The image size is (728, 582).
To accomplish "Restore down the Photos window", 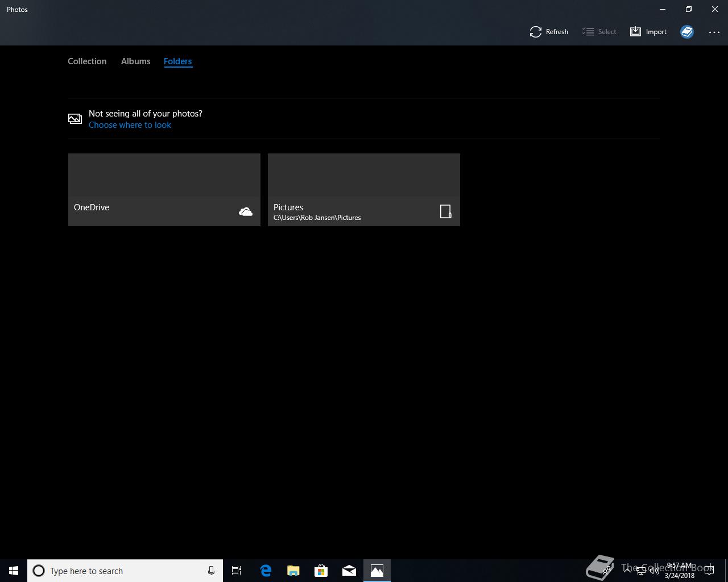I will pos(689,9).
